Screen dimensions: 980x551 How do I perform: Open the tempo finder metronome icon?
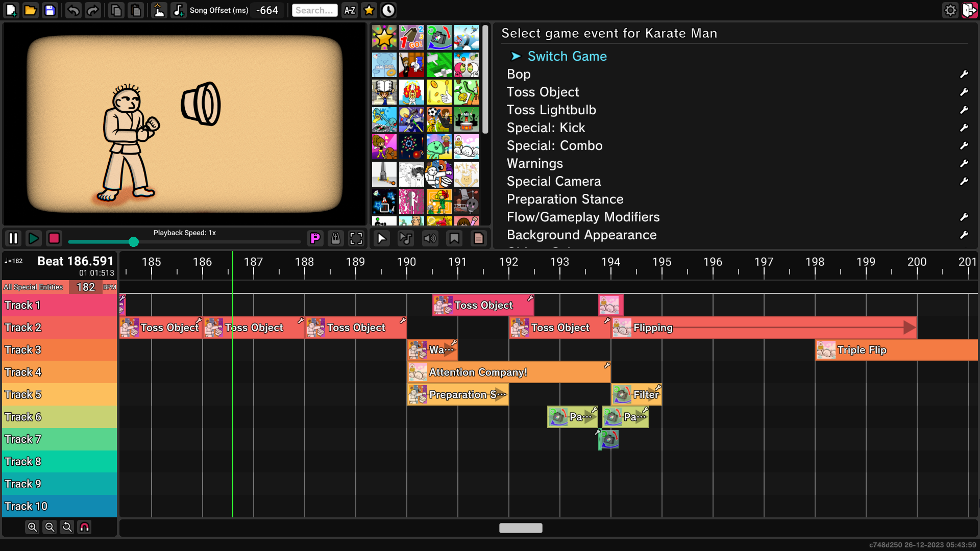click(x=159, y=10)
